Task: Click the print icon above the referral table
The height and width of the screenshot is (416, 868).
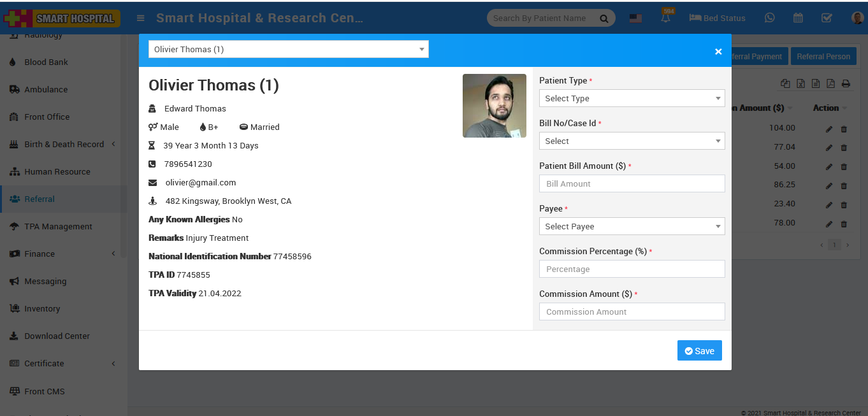Action: coord(846,83)
